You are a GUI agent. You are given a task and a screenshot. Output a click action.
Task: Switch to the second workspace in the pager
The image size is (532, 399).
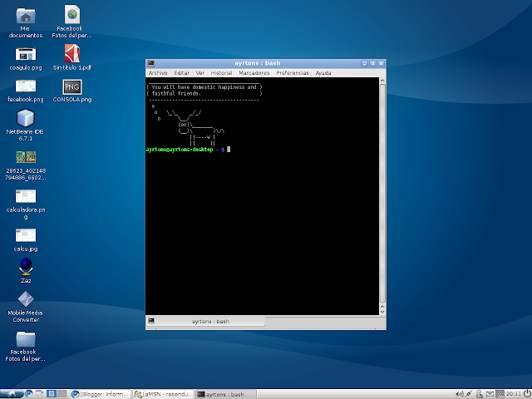tap(62, 393)
